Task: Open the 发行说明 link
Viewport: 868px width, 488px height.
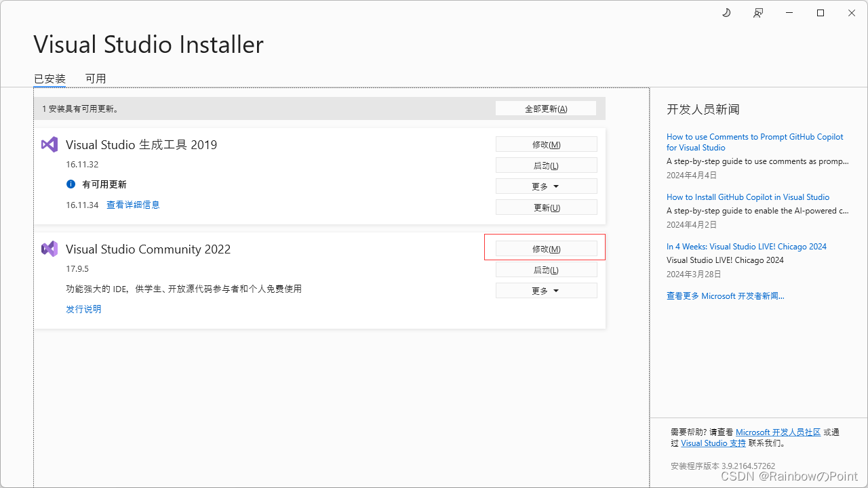Action: pyautogui.click(x=83, y=309)
